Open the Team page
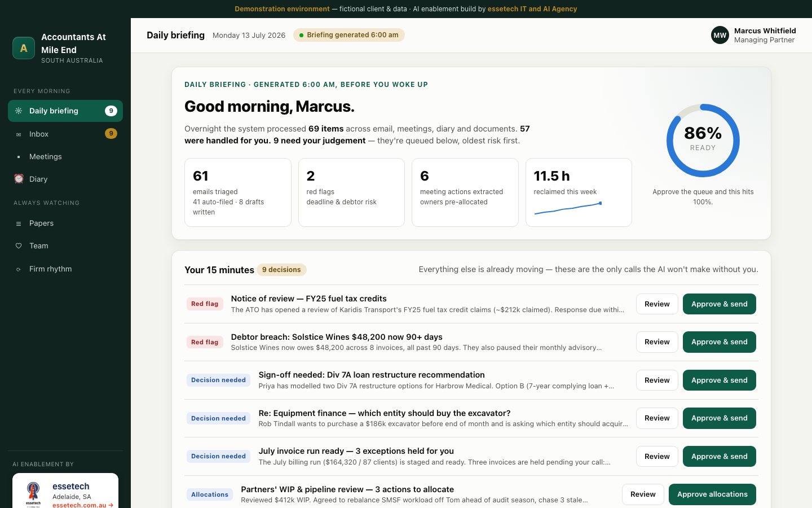Image resolution: width=812 pixels, height=508 pixels. click(65, 246)
